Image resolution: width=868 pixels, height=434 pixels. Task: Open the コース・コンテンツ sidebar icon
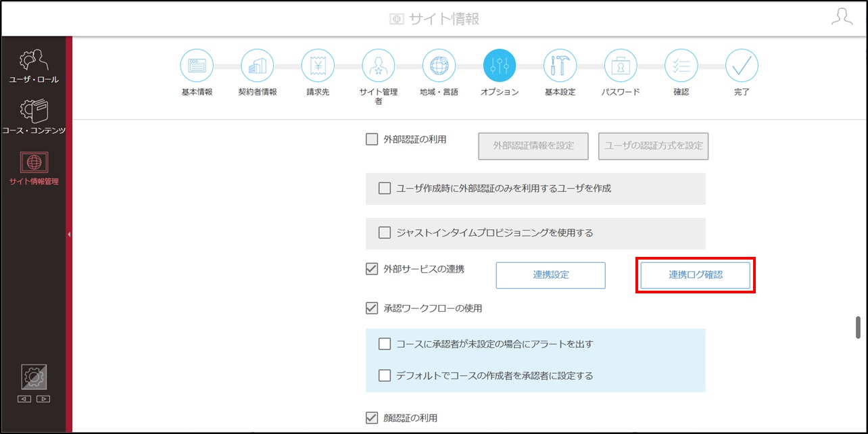coord(33,111)
